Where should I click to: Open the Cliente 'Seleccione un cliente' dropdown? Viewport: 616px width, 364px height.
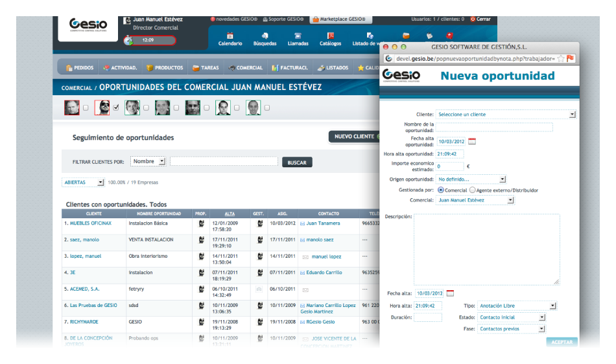coord(506,114)
